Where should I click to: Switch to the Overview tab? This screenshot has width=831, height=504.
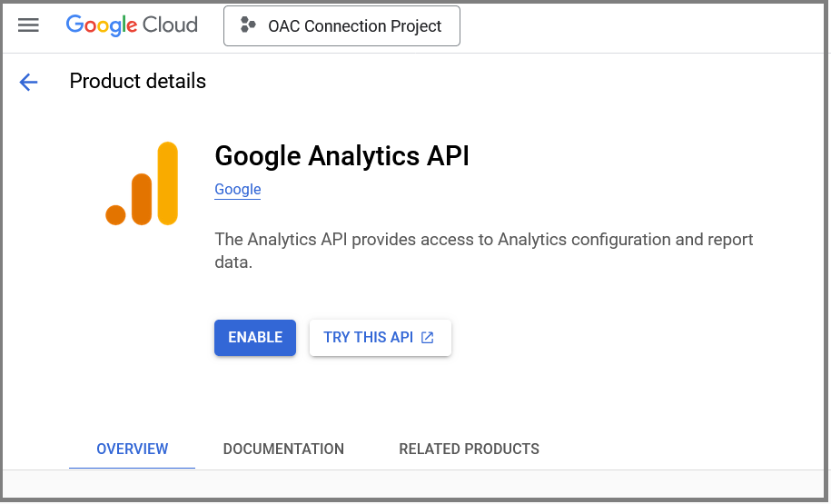click(132, 450)
